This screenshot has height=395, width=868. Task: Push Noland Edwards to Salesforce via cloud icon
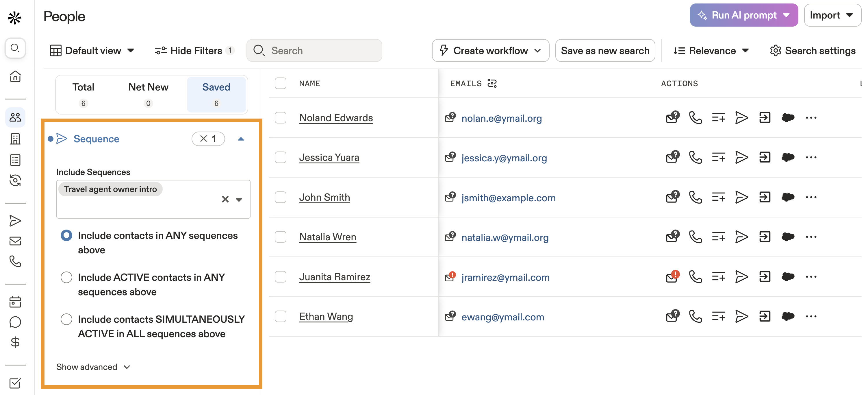(x=788, y=117)
